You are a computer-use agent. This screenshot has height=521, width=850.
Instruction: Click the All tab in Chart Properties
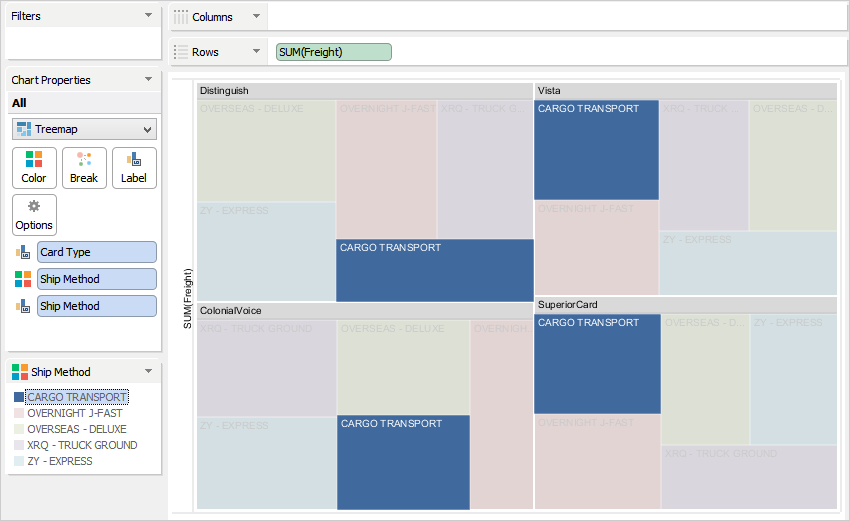19,103
